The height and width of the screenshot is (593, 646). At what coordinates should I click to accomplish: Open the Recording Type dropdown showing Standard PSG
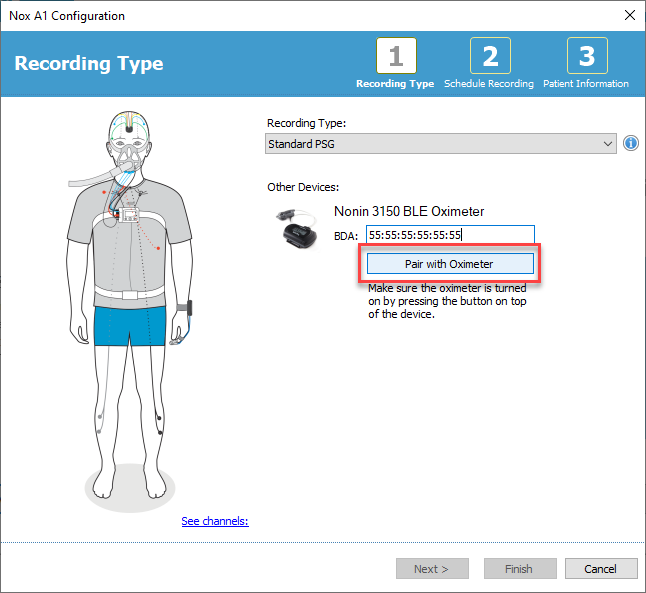tap(440, 143)
